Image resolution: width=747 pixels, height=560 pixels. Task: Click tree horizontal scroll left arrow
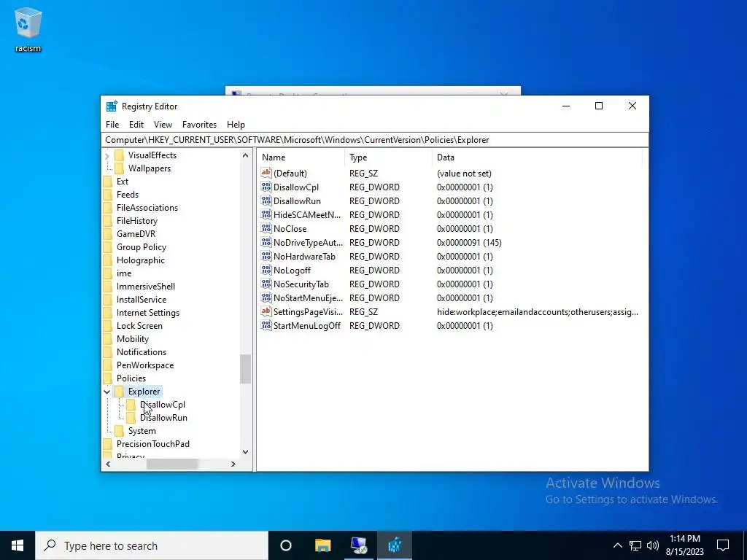pos(108,464)
